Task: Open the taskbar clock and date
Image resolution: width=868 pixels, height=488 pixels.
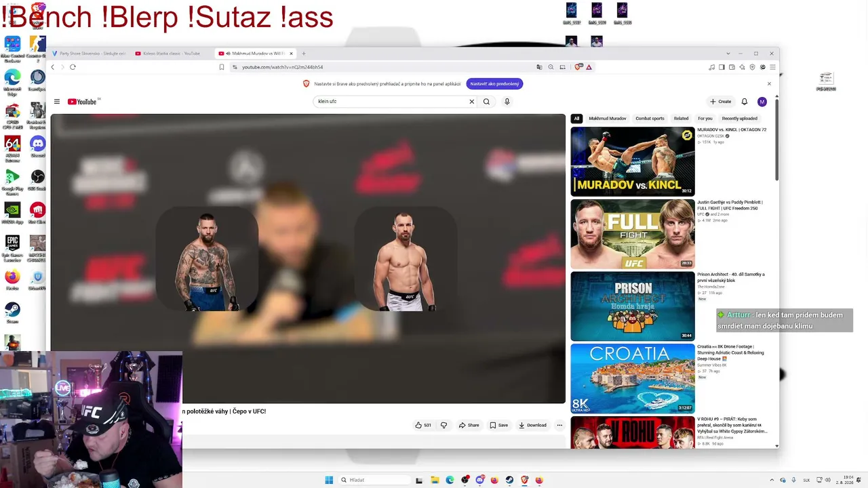Action: 844,480
